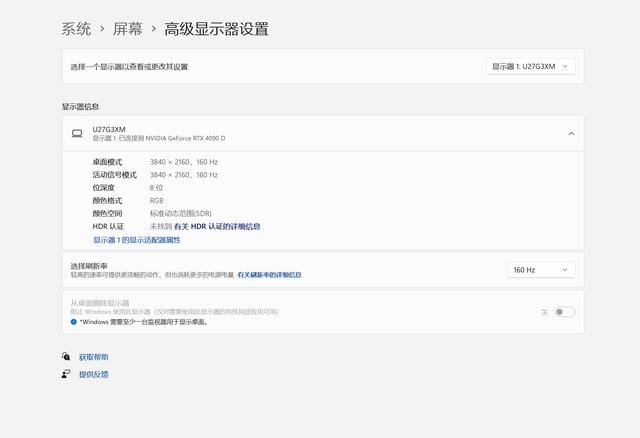
Task: Go to 系统 in the breadcrumb
Action: point(76,29)
